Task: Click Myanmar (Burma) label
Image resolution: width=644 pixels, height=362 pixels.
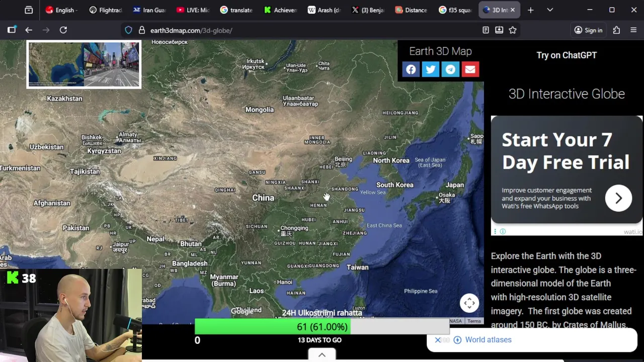Action: 224,280
